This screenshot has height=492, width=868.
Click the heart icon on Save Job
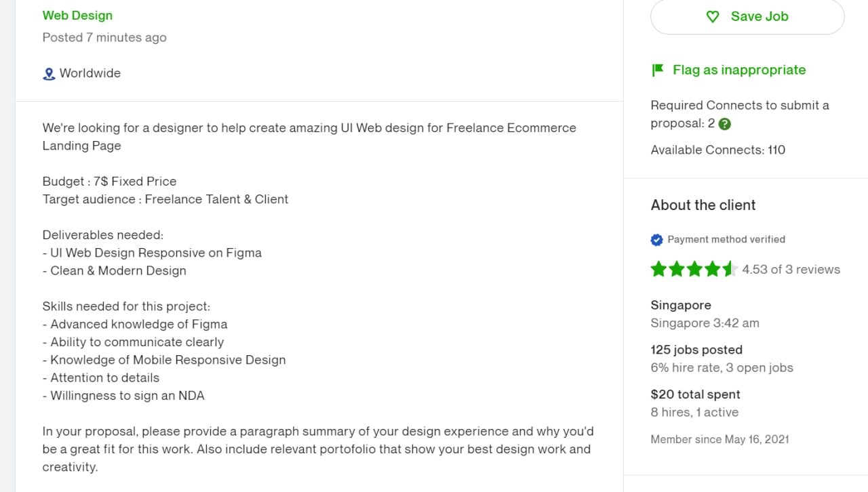coord(713,16)
